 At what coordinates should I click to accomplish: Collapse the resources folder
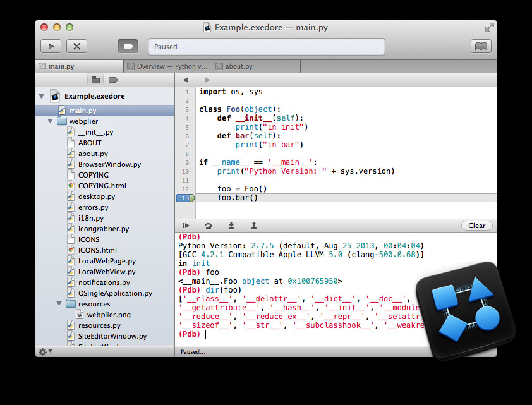pos(59,303)
